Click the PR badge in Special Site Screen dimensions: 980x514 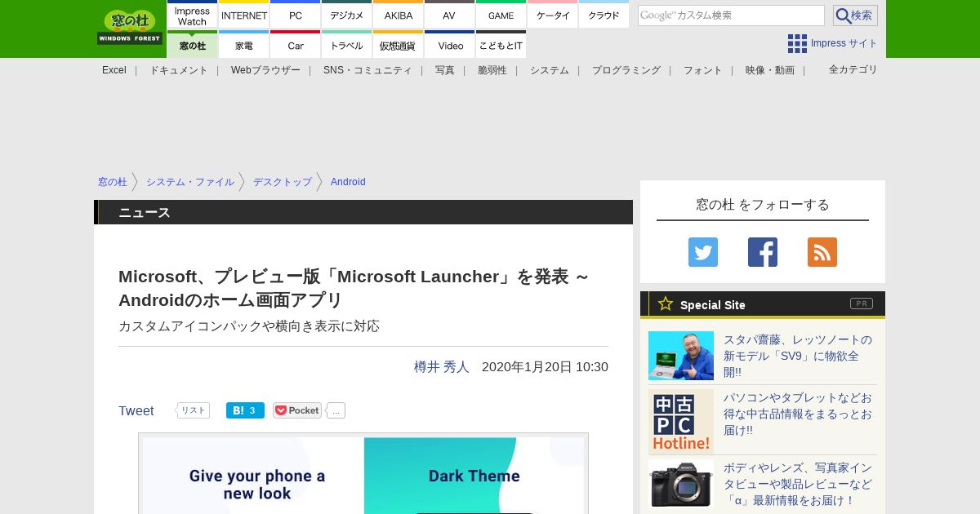point(862,304)
